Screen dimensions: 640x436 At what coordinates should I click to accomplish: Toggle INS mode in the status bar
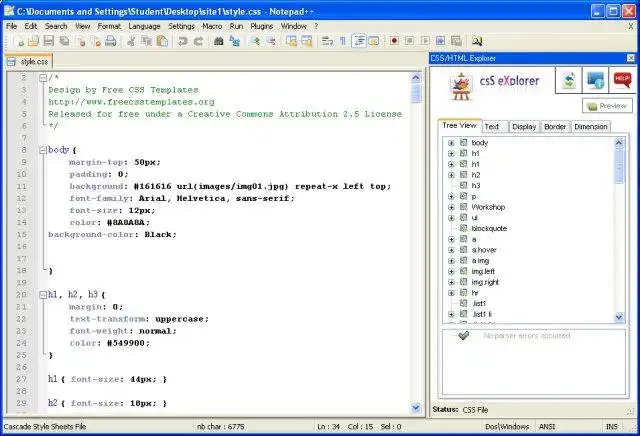[x=611, y=427]
